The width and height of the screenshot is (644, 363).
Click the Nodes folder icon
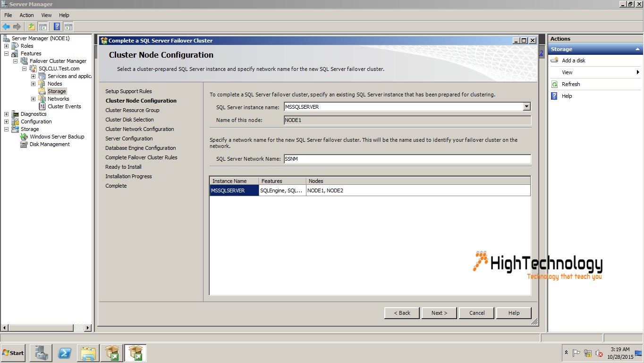(x=42, y=84)
